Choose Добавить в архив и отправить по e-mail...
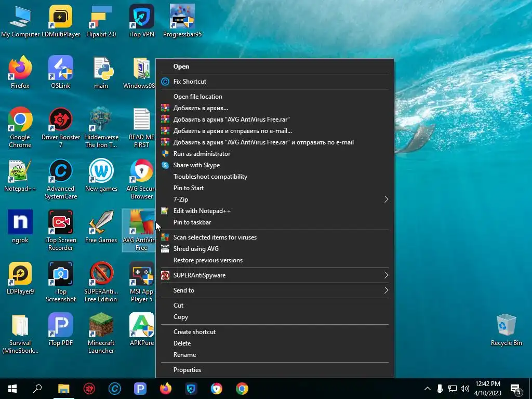The height and width of the screenshot is (399, 532). click(274, 131)
